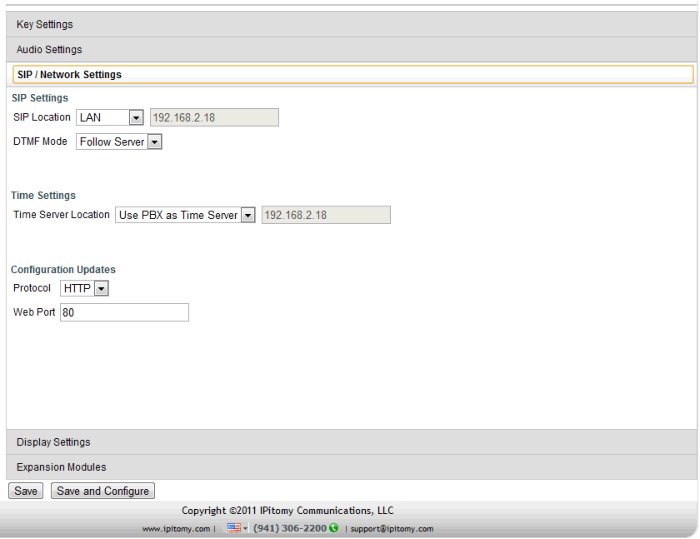Click the Time Settings heading text
Image resolution: width=700 pixels, height=539 pixels.
43,196
